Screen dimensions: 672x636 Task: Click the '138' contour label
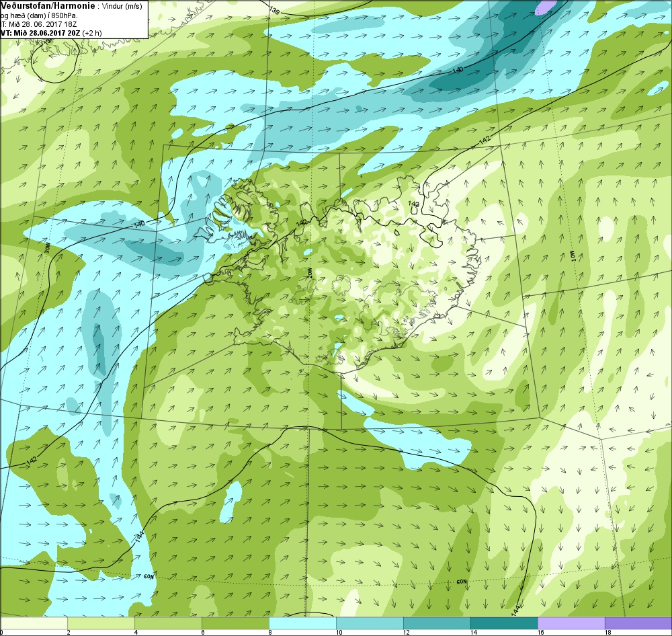coord(274,11)
